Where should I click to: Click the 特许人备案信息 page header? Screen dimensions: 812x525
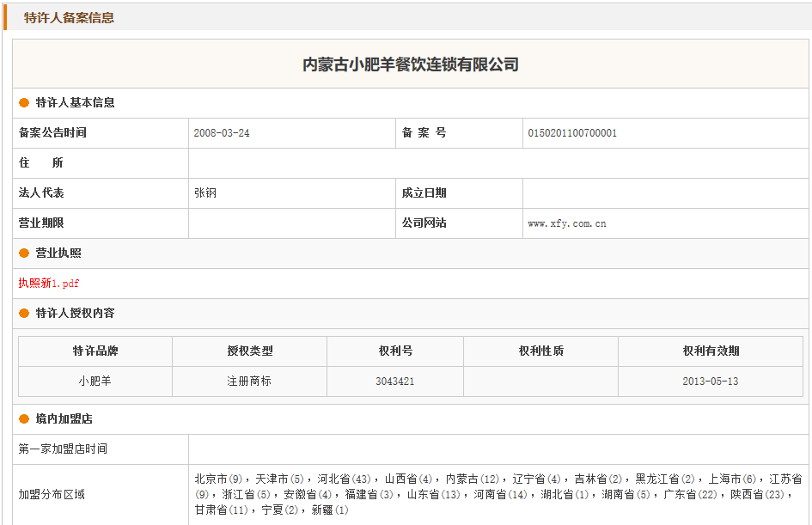69,17
